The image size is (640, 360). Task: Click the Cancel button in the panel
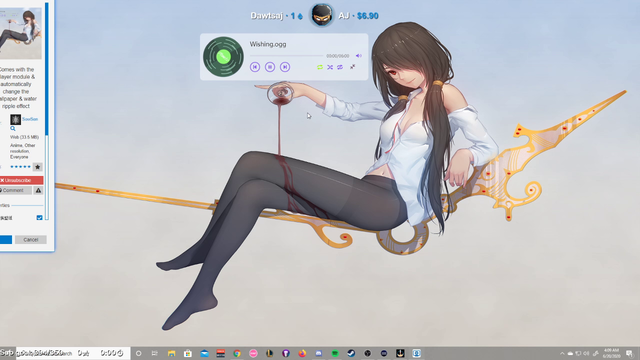point(31,240)
